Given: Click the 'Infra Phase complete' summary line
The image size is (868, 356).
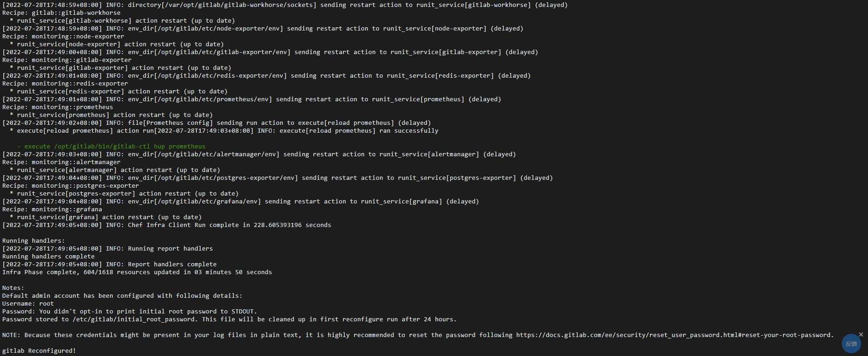Looking at the screenshot, I should coord(137,272).
